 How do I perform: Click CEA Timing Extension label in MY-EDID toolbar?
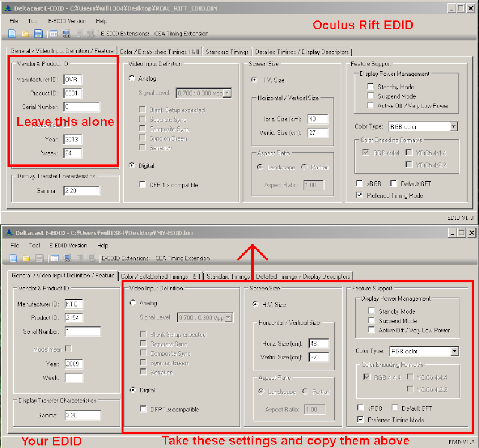click(x=183, y=258)
